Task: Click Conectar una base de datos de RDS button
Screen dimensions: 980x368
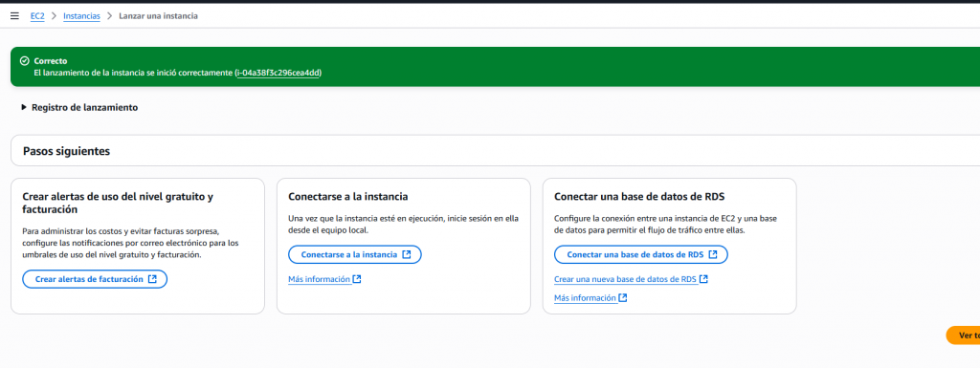Action: [641, 254]
